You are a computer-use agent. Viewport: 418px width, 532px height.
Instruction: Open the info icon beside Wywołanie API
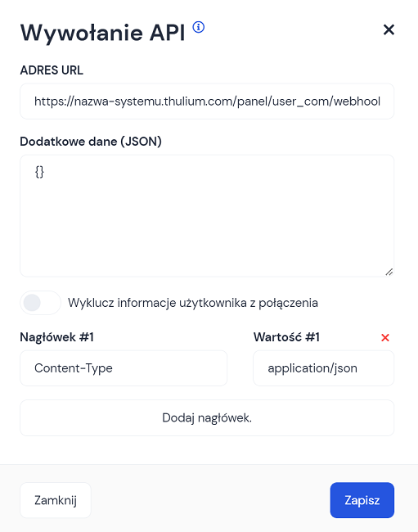click(x=199, y=27)
